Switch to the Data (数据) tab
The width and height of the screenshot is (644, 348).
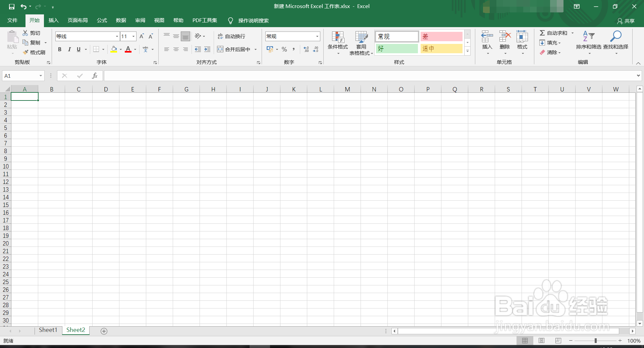121,20
